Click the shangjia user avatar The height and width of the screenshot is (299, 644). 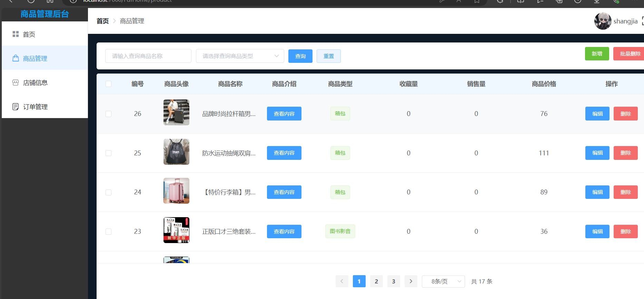(x=603, y=21)
